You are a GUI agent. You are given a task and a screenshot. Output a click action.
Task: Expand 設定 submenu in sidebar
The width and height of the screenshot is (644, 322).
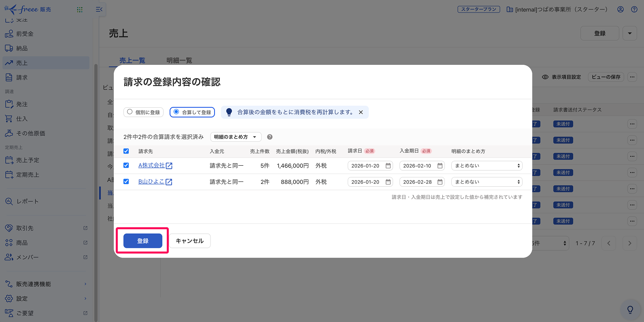pos(45,299)
